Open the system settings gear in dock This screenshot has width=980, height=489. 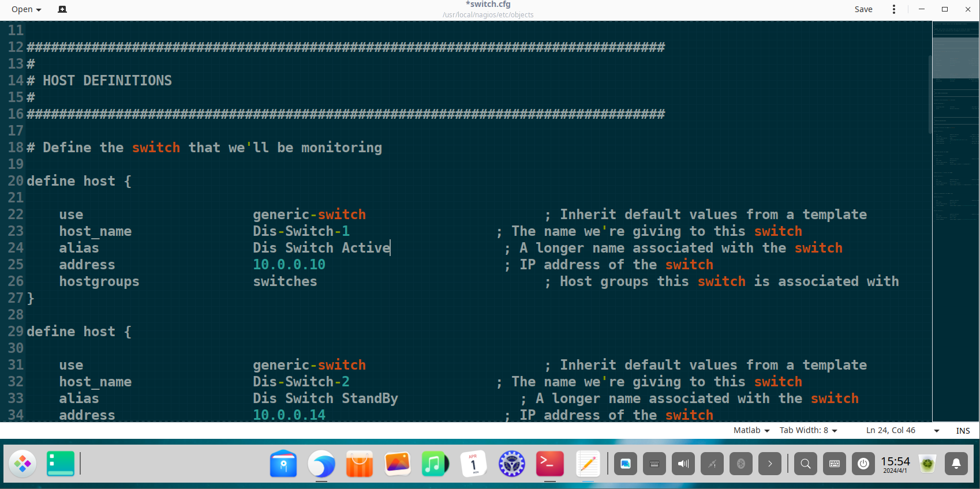511,464
